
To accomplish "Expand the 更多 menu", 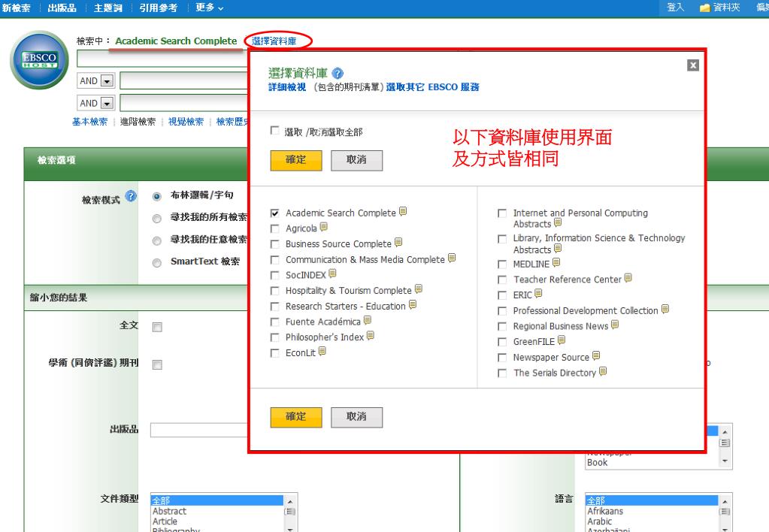I will 210,8.
